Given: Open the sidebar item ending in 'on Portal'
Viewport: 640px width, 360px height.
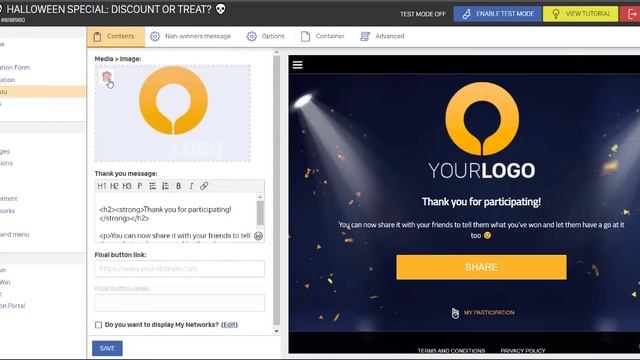Looking at the screenshot, I should (13, 306).
